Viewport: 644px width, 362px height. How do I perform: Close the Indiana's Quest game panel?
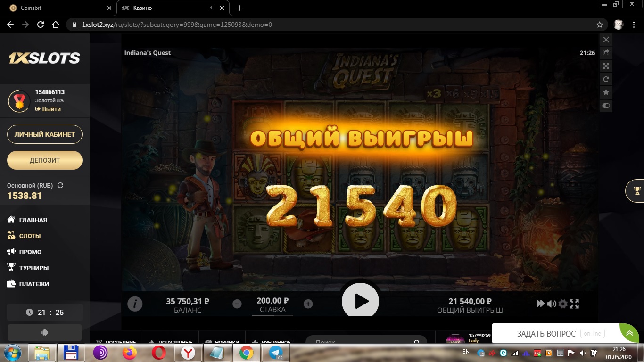[x=606, y=40]
